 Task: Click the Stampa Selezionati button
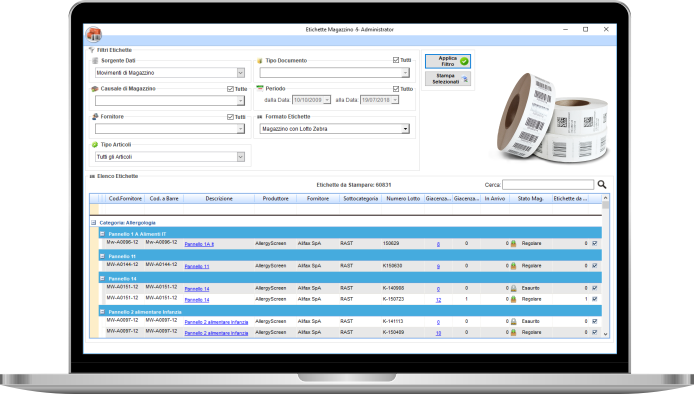click(x=447, y=79)
